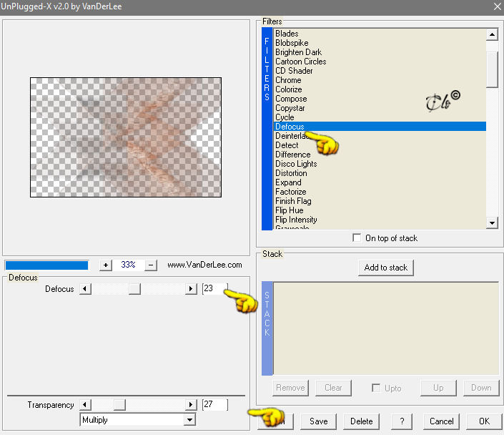Toggle the Upto checkbox
Screen dimensions: 504x435
[376, 388]
